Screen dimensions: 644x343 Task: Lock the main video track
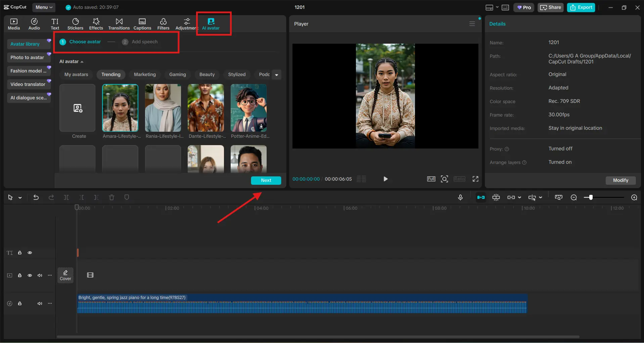coord(20,275)
